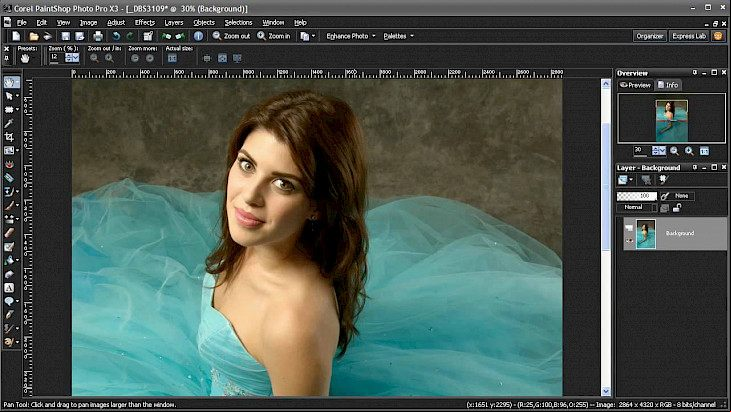Image resolution: width=731 pixels, height=412 pixels.
Task: Select the Clone brush tool
Action: (x=9, y=191)
